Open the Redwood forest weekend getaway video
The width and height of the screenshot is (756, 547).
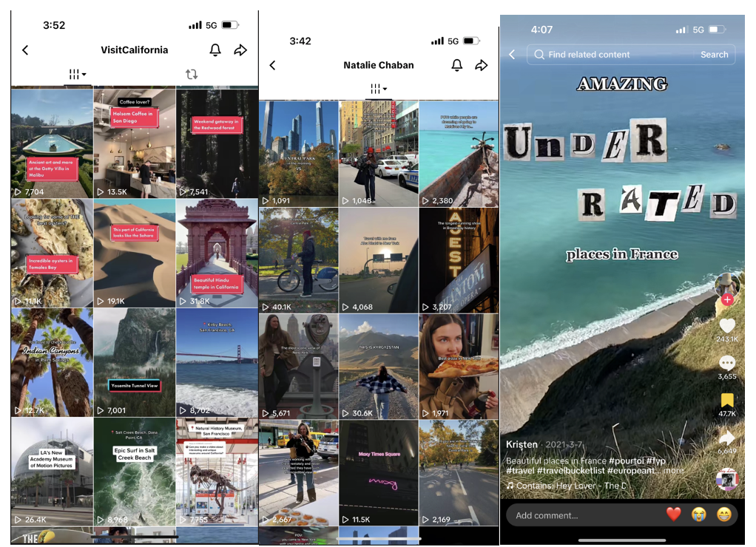217,143
